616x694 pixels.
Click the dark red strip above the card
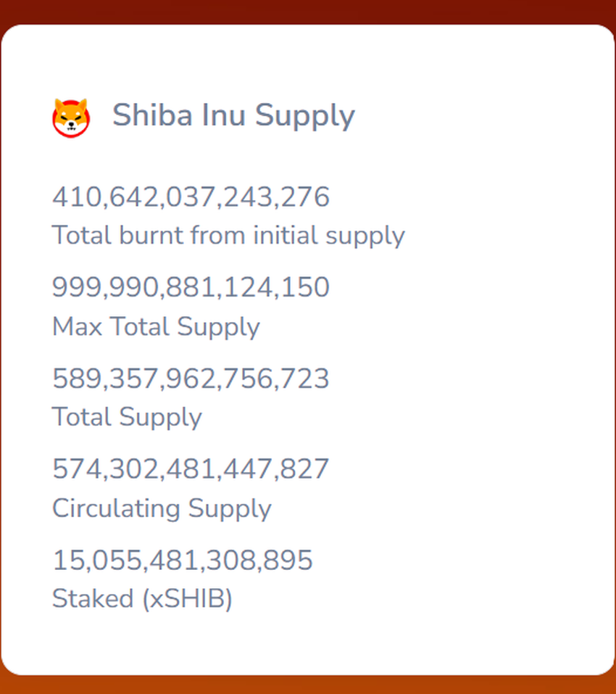click(x=308, y=11)
